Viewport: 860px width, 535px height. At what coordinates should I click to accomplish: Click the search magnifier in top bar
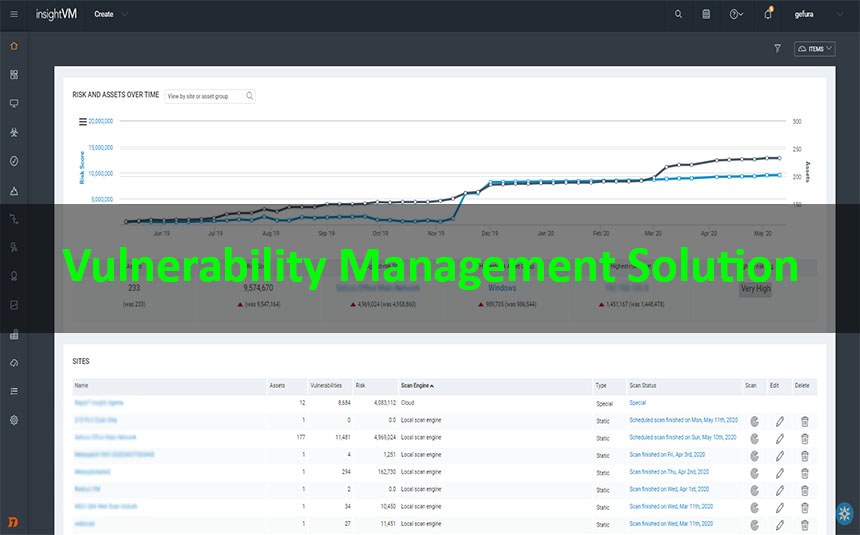pos(678,14)
